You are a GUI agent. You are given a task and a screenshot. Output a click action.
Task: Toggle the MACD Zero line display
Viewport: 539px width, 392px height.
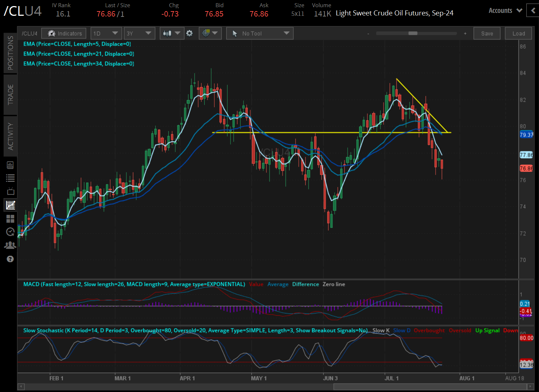(x=334, y=284)
